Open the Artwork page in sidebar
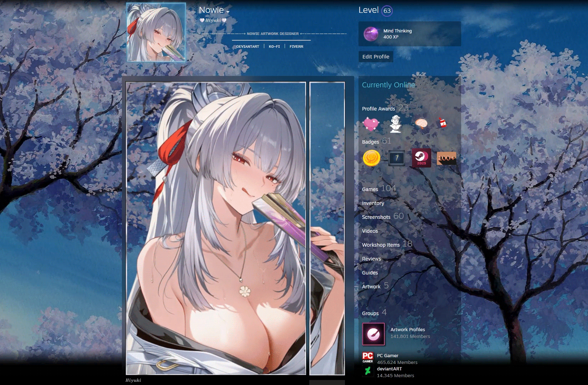The width and height of the screenshot is (588, 385). coord(371,287)
